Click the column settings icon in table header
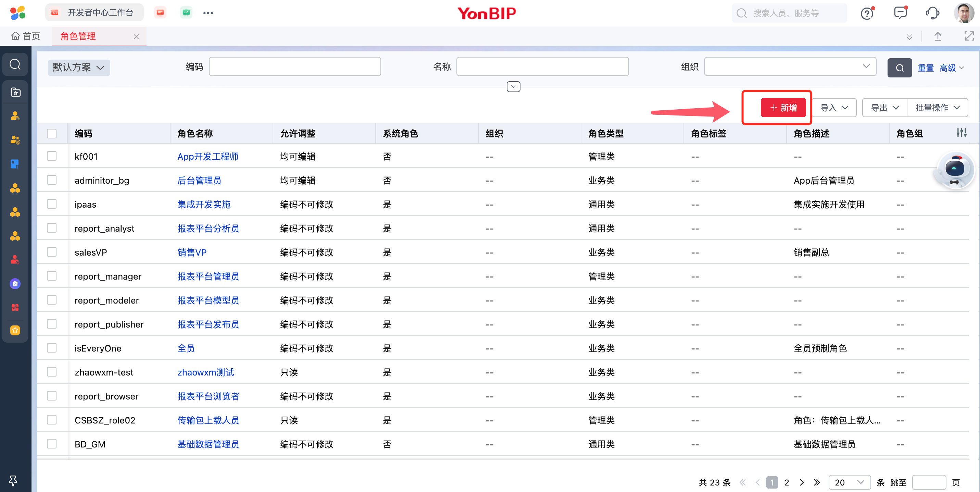 962,133
